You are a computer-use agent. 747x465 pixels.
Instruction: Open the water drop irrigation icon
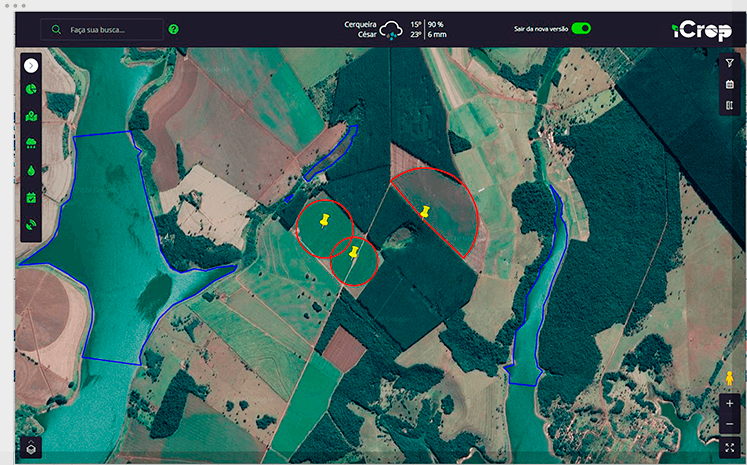point(31,170)
